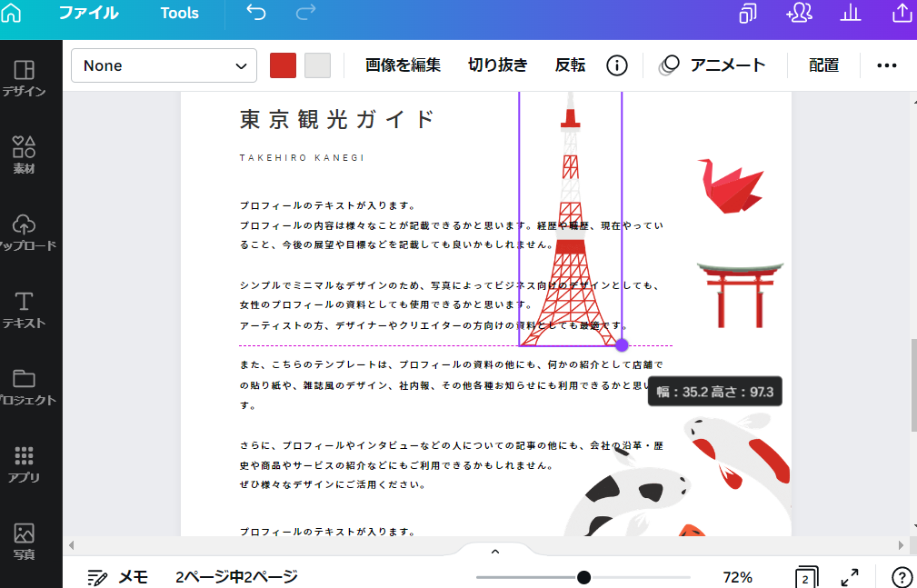The height and width of the screenshot is (588, 917).
Task: Expand the page thumbnails chevron
Action: click(x=494, y=551)
